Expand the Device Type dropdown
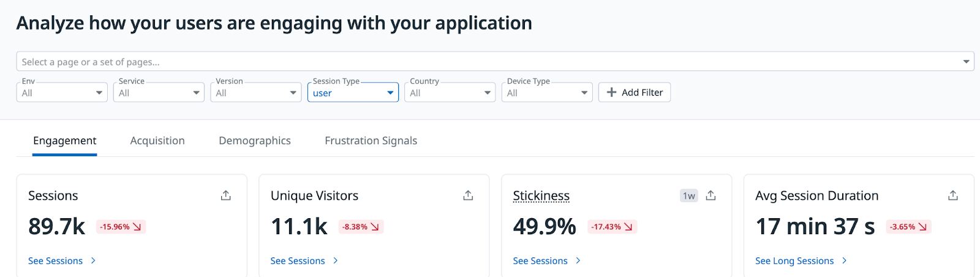 546,93
